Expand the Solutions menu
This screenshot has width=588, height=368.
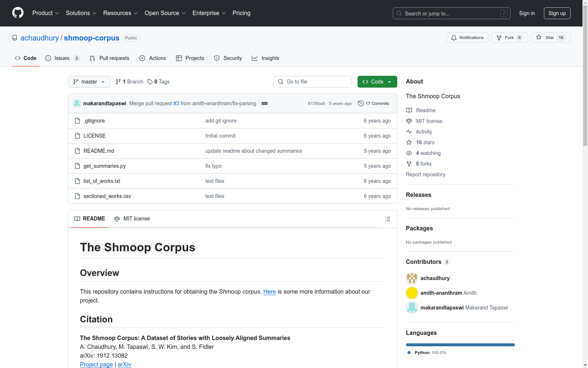click(x=81, y=13)
